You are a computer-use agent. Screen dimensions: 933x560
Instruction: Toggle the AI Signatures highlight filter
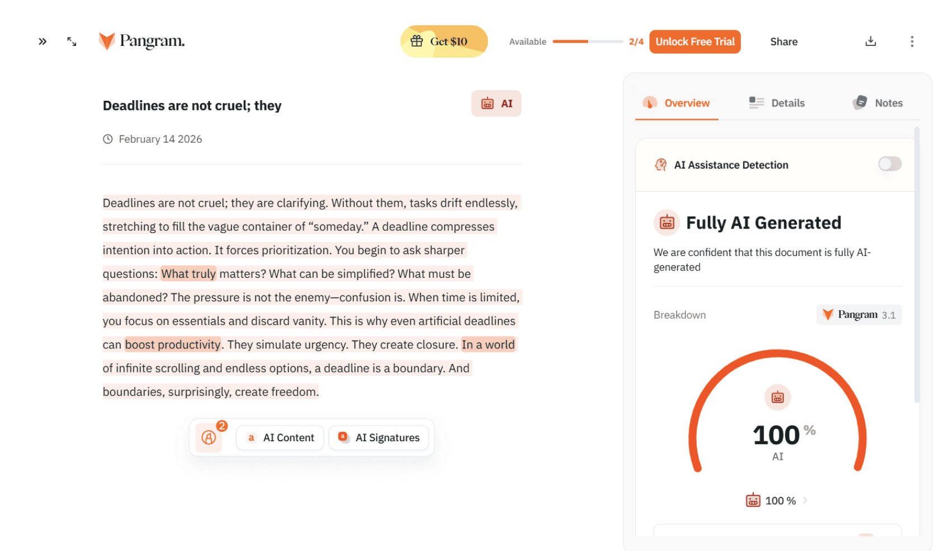click(379, 438)
